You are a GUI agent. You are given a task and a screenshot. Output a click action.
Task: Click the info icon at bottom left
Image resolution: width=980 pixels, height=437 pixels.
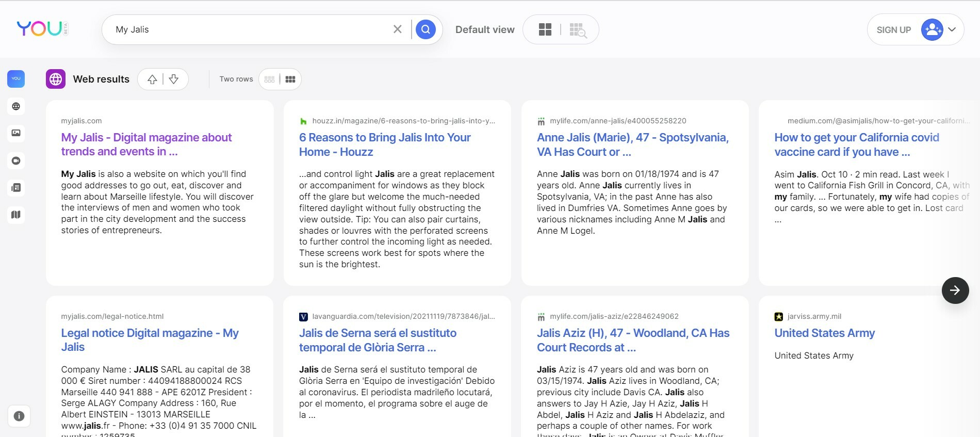tap(19, 416)
